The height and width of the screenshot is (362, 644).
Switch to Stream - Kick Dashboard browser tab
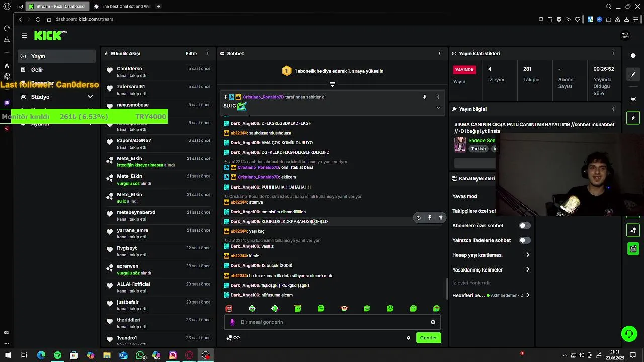coord(57,6)
